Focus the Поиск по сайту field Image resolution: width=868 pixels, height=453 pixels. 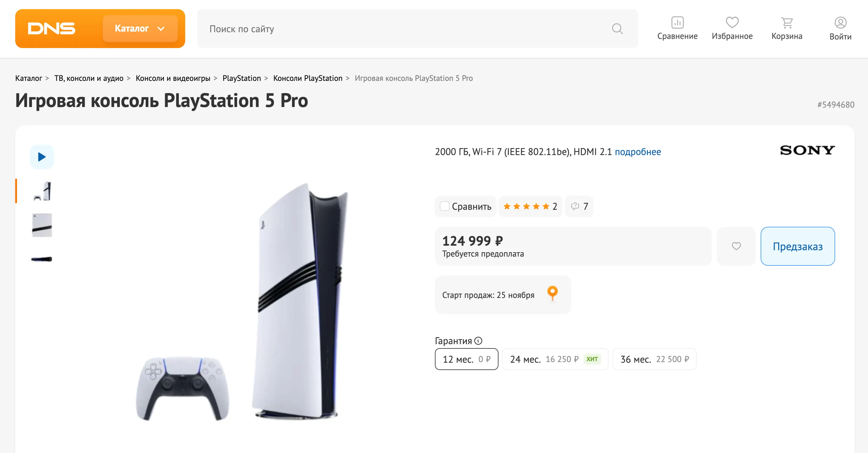click(x=404, y=29)
